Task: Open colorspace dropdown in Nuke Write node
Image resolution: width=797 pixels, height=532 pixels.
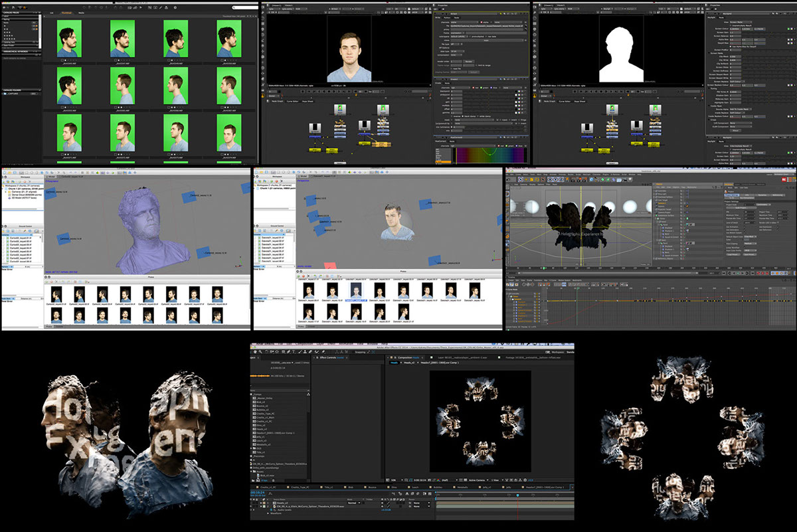Action: [459, 37]
